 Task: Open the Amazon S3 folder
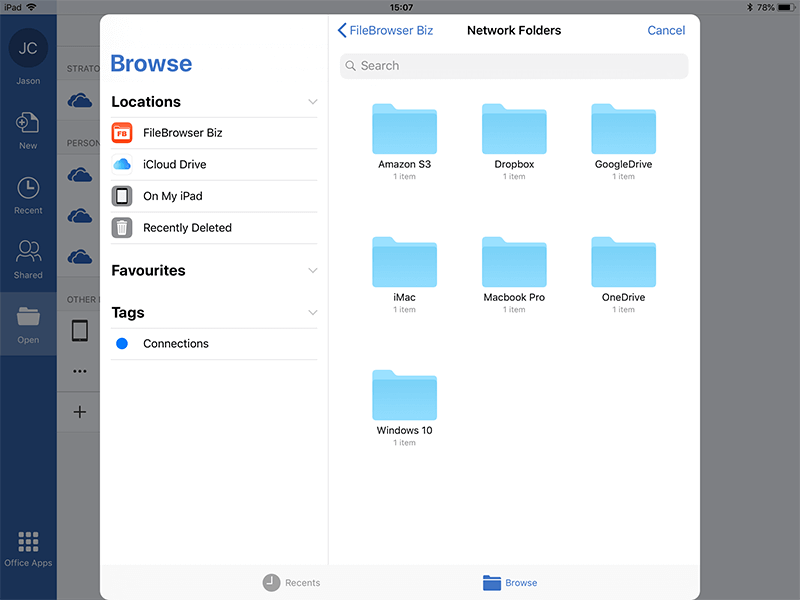tap(405, 129)
